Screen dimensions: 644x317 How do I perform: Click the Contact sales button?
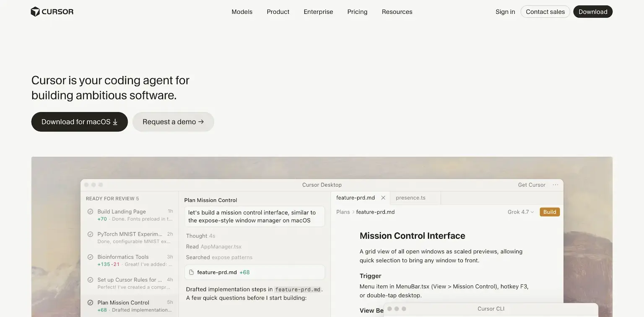tap(545, 12)
